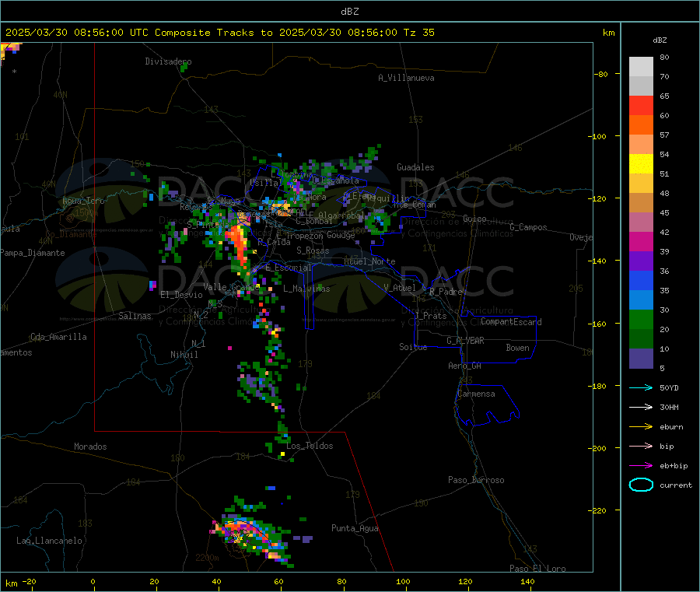The height and width of the screenshot is (592, 700).
Task: Click the white 30HM arrow legend icon
Action: point(641,407)
